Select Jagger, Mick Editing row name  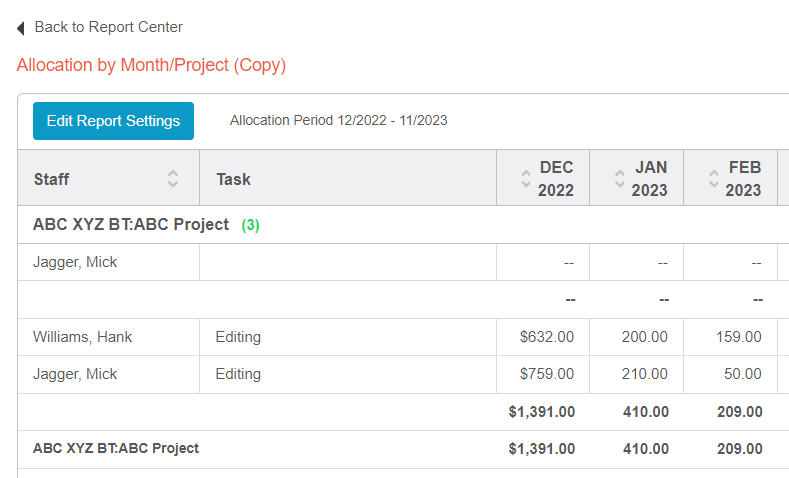pos(75,374)
